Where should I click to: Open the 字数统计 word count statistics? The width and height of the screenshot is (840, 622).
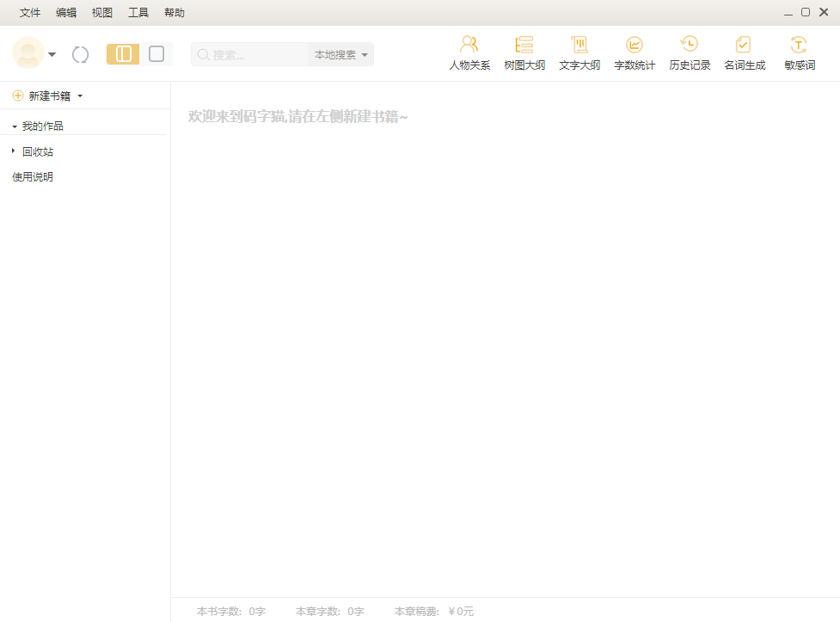[635, 53]
